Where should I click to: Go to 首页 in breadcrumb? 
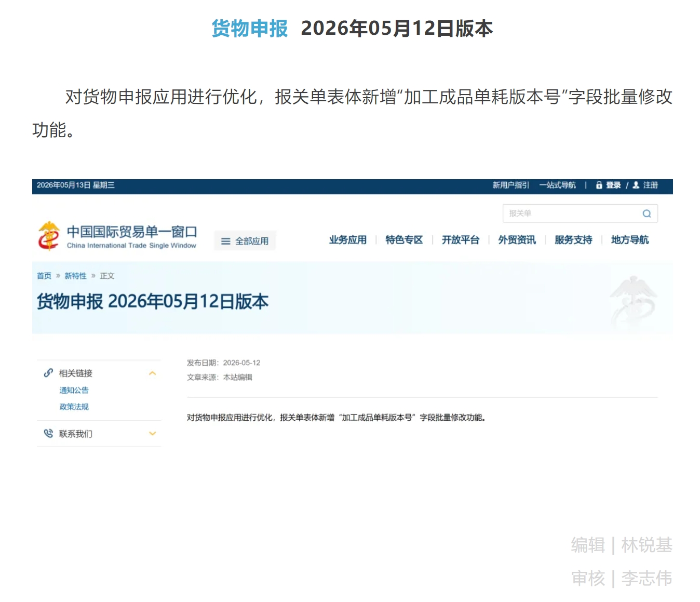click(44, 276)
